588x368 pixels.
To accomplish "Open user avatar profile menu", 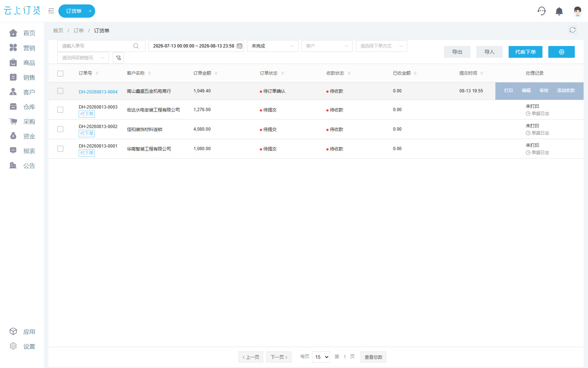I will tap(577, 11).
